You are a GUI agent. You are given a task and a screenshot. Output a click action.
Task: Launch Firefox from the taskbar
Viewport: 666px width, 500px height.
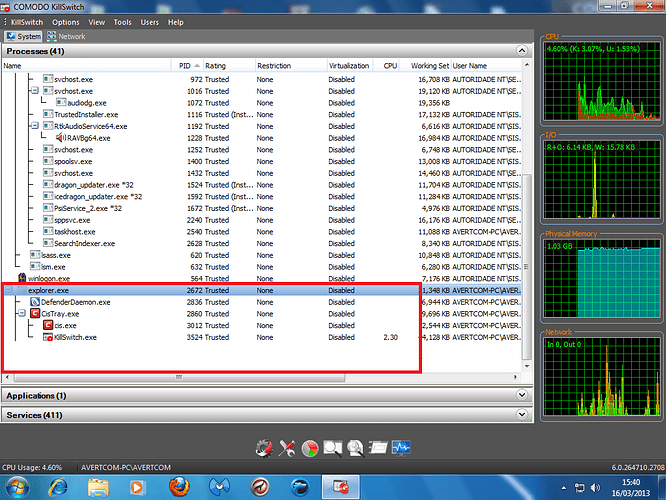point(179,486)
